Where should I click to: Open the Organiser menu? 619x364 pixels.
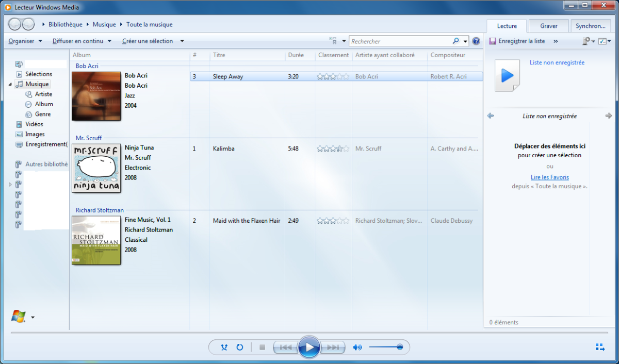point(25,41)
